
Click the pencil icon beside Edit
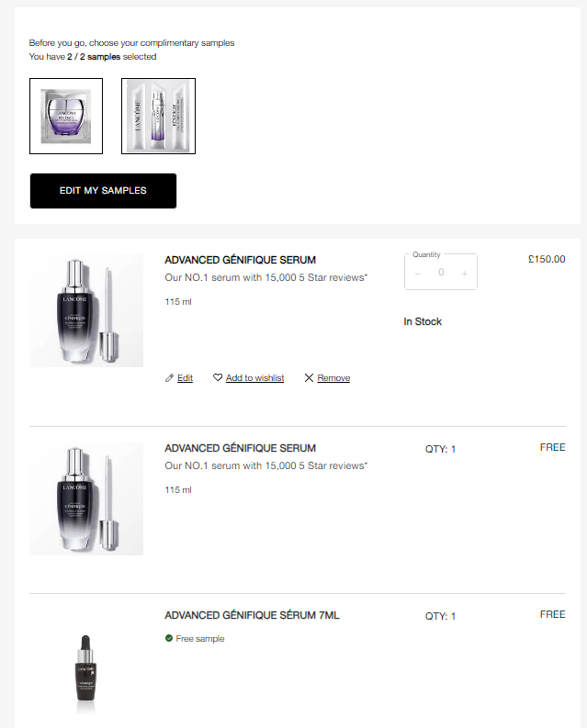[x=169, y=378]
